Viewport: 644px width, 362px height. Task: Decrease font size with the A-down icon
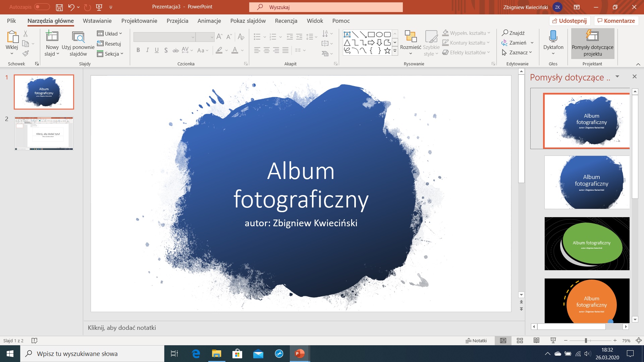pyautogui.click(x=229, y=37)
